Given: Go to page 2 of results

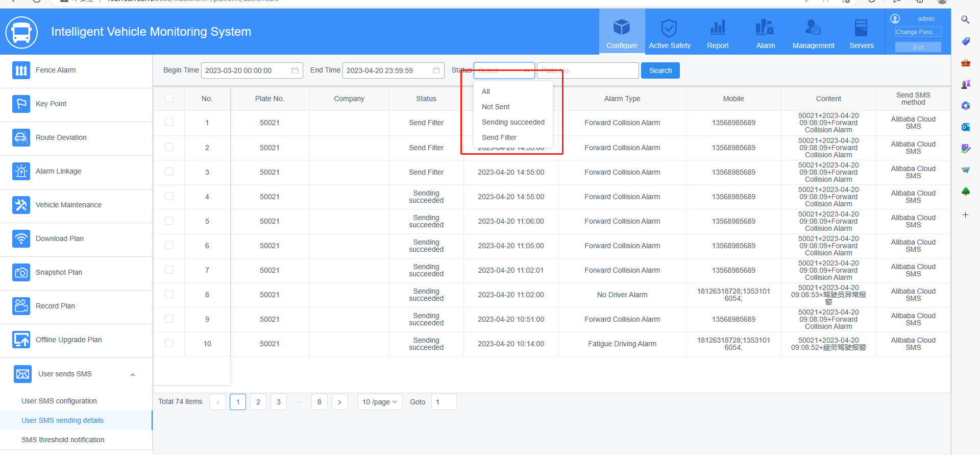Looking at the screenshot, I should click(x=258, y=402).
